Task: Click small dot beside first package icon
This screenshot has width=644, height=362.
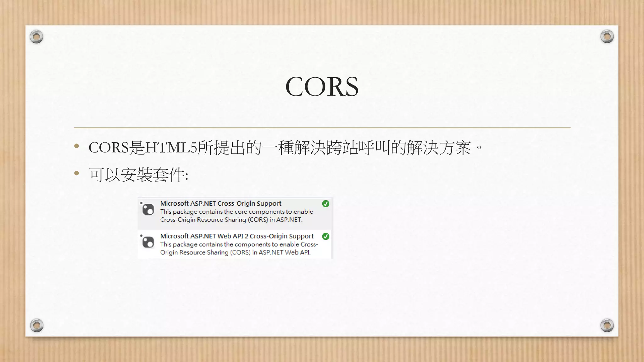Action: [141, 203]
